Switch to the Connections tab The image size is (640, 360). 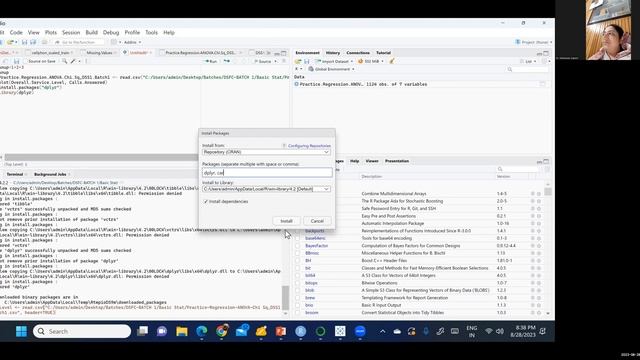[358, 53]
